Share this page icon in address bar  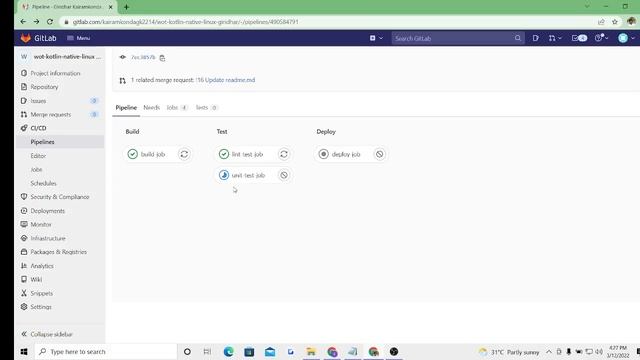[x=601, y=22]
